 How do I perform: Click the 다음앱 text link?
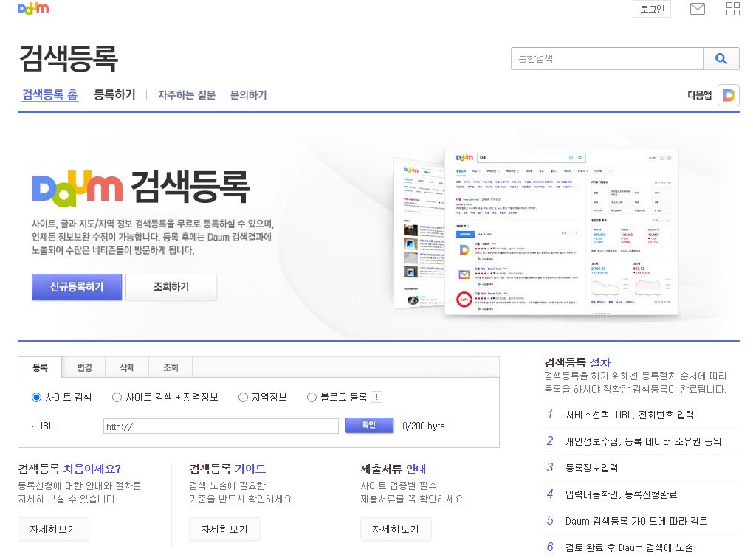coord(699,95)
